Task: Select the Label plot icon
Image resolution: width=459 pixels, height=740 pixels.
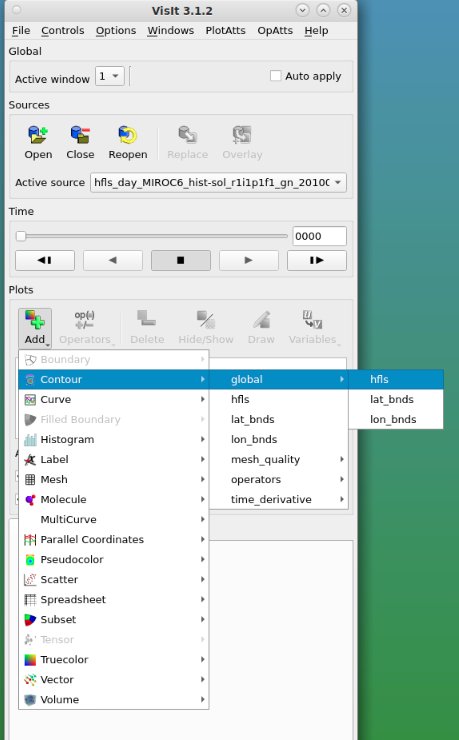Action: coord(30,460)
